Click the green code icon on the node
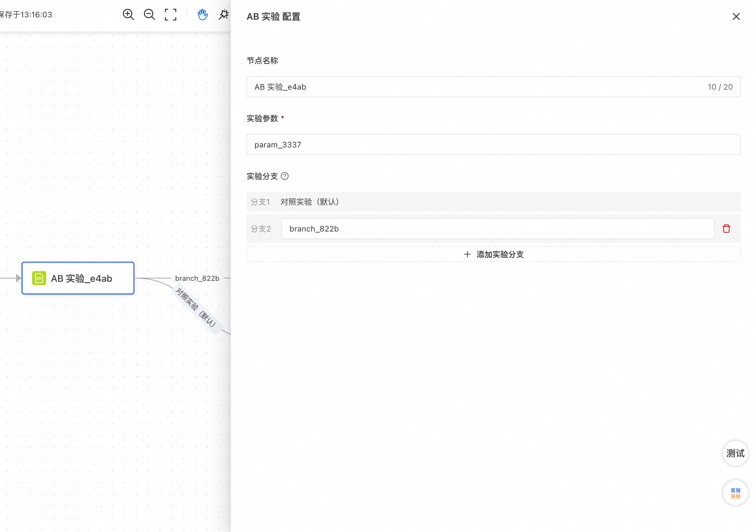756x532 pixels. coord(39,278)
